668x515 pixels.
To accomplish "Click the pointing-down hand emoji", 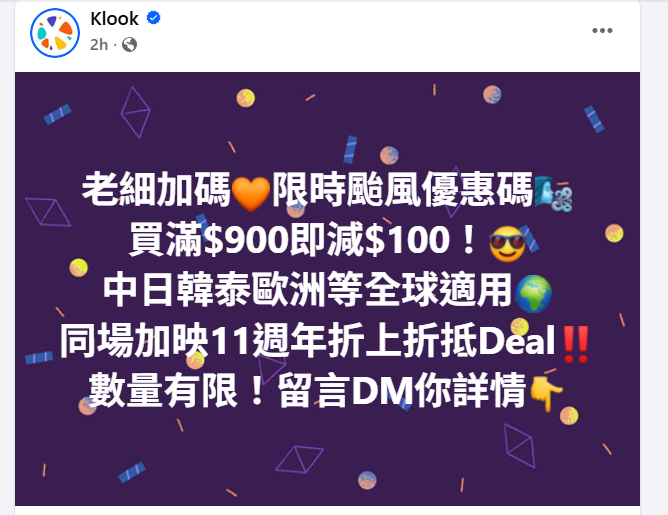I will coord(545,394).
